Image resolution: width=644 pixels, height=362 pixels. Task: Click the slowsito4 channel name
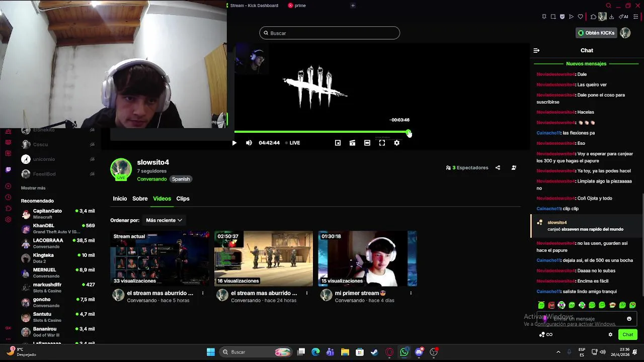153,162
